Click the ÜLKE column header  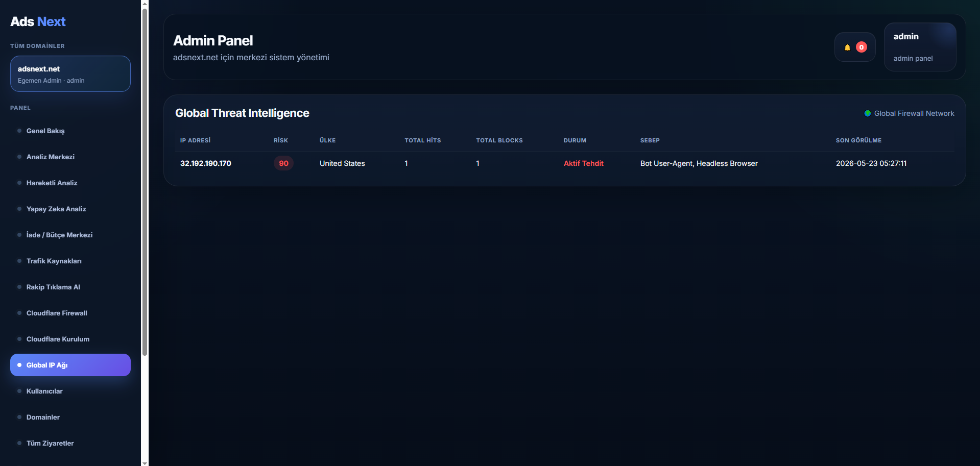point(328,140)
